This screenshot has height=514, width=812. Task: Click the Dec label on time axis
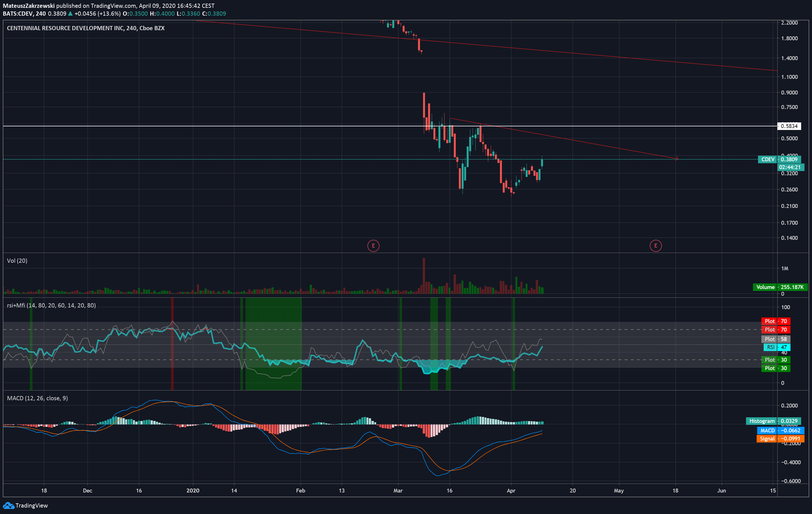pos(87,491)
